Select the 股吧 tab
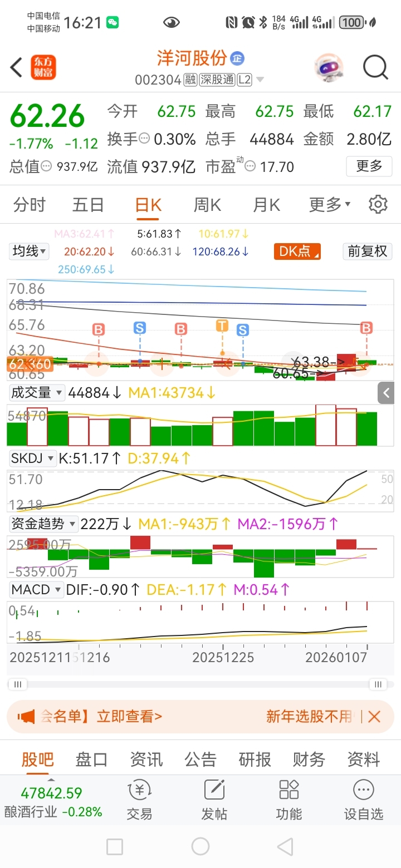This screenshot has height=868, width=401. [37, 759]
